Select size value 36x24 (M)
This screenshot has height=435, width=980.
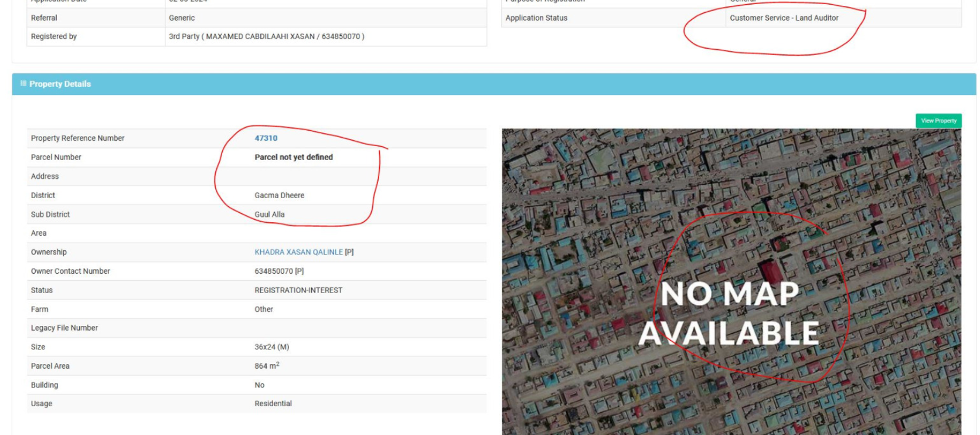coord(272,347)
